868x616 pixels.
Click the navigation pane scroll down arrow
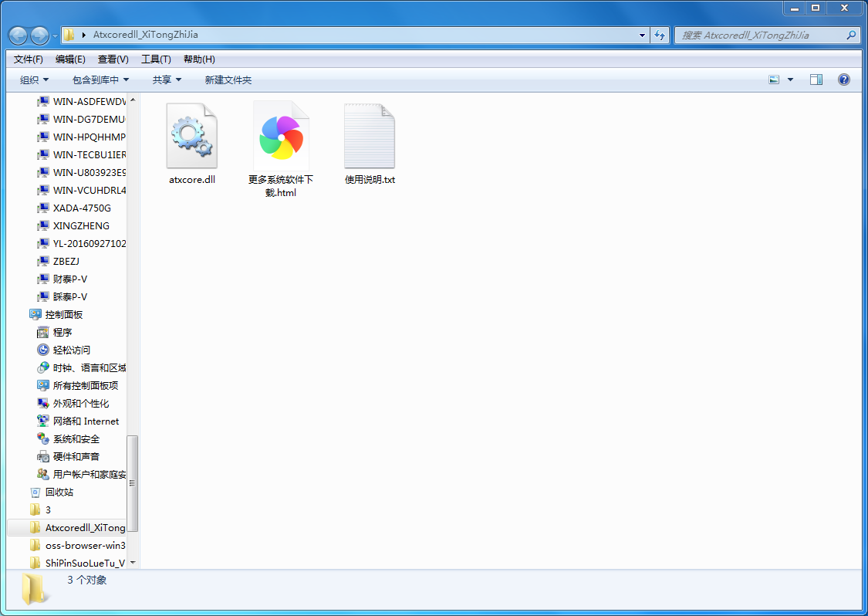(133, 563)
